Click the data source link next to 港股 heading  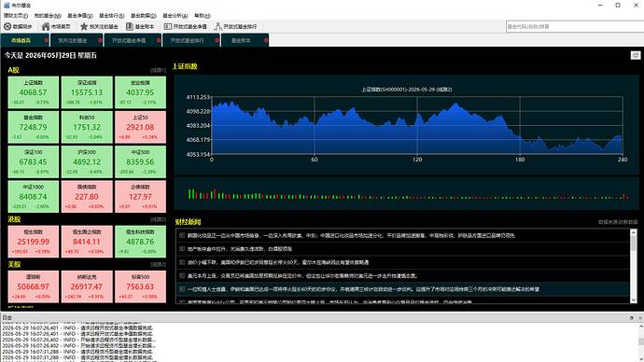(158, 219)
